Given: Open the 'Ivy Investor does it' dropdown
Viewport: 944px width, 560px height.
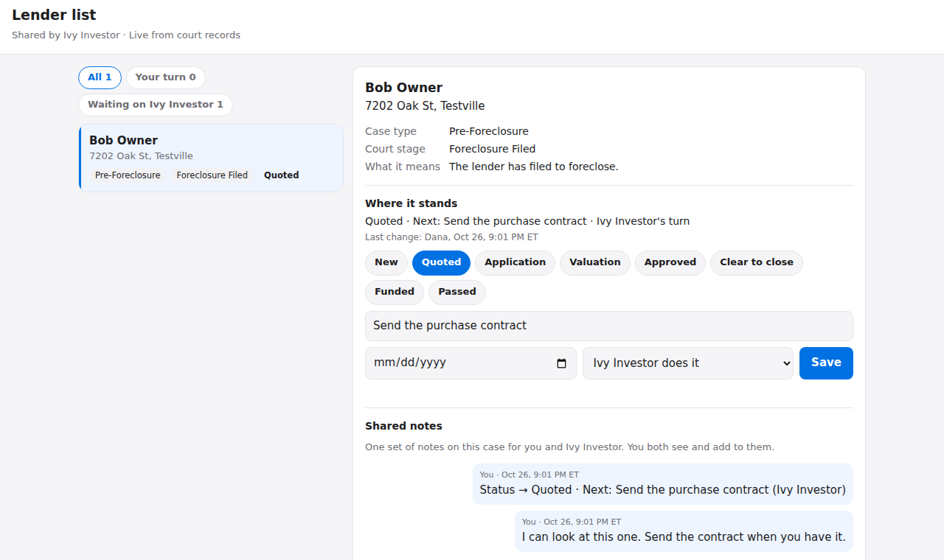Looking at the screenshot, I should point(688,363).
